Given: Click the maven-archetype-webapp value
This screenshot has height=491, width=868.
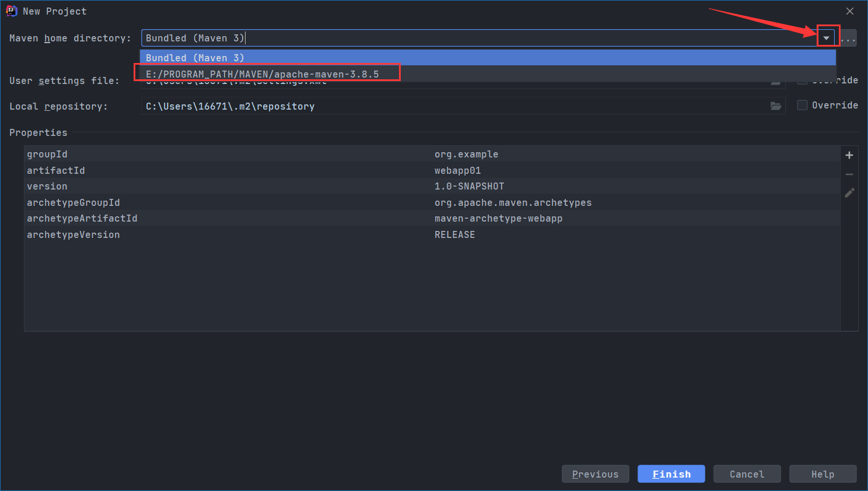Looking at the screenshot, I should (498, 218).
